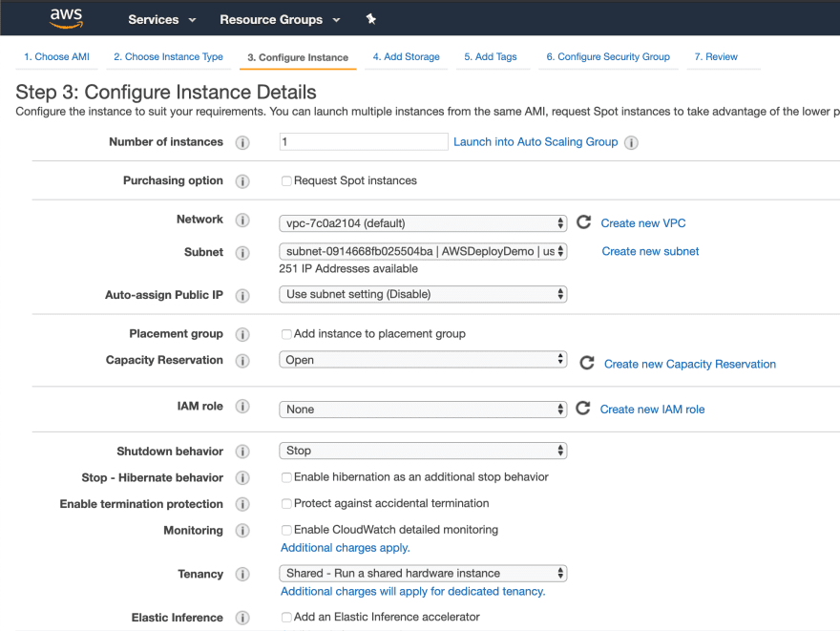Enable Request Spot instances checkbox
This screenshot has height=631, width=840.
pyautogui.click(x=286, y=181)
